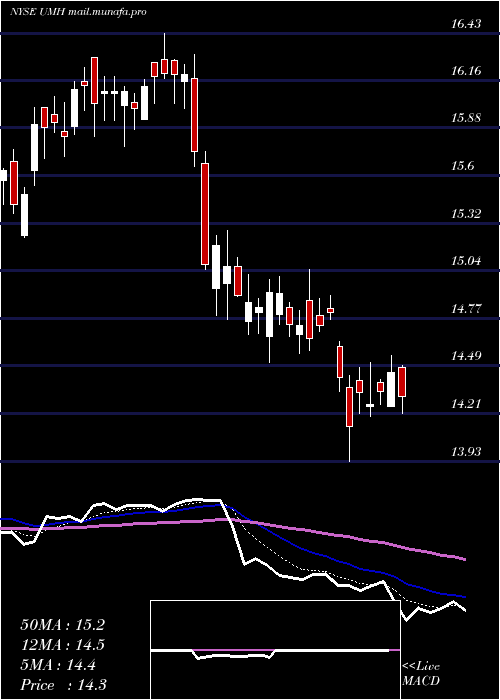Click the 12MA : 14.5 readout
Viewport: 500px width, 700px height.
(62, 645)
